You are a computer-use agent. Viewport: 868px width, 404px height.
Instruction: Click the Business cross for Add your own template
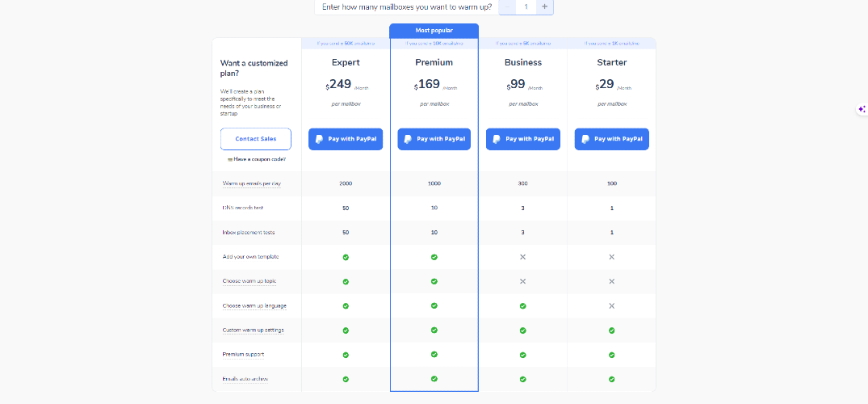point(522,257)
